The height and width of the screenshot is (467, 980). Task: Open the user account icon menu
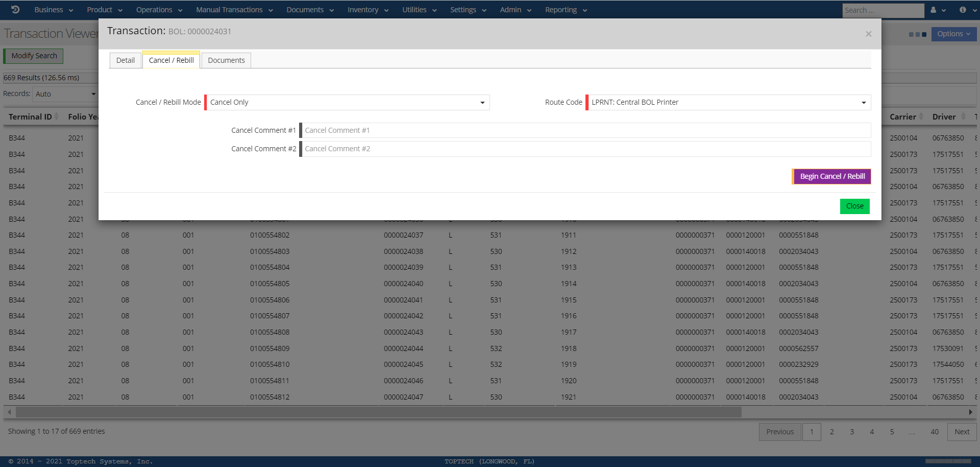[x=937, y=10]
